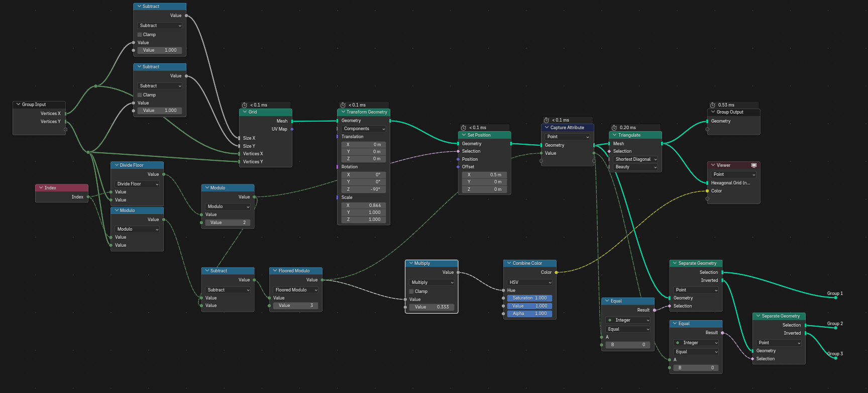The height and width of the screenshot is (393, 868).
Task: Open the Point domain dropdown in Viewer node
Action: coord(734,174)
